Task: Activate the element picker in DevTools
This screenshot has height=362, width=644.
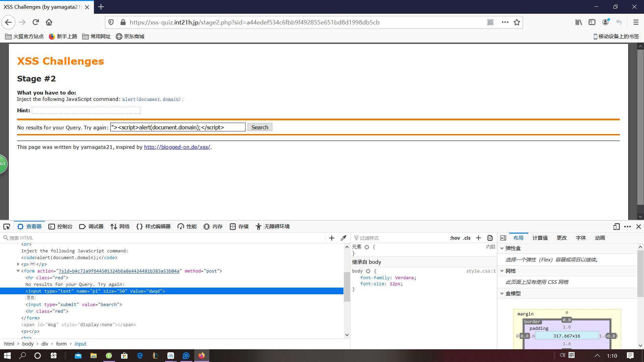Action: [x=7, y=227]
